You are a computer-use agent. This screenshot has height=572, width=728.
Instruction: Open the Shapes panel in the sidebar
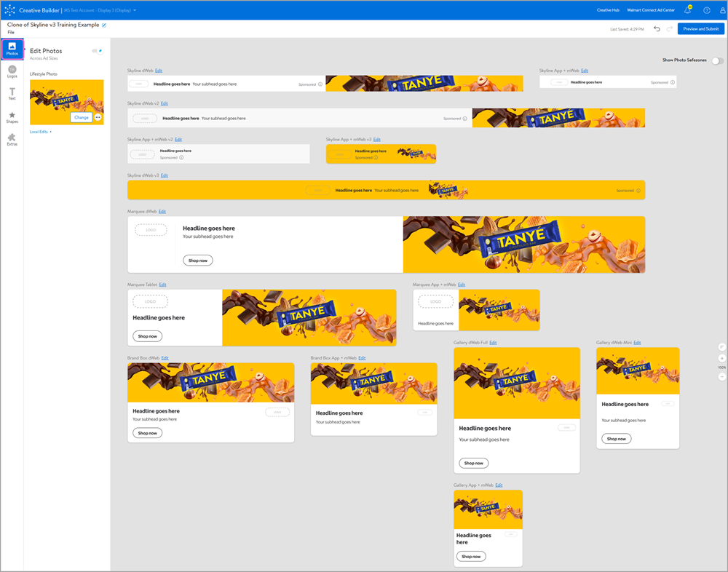12,117
